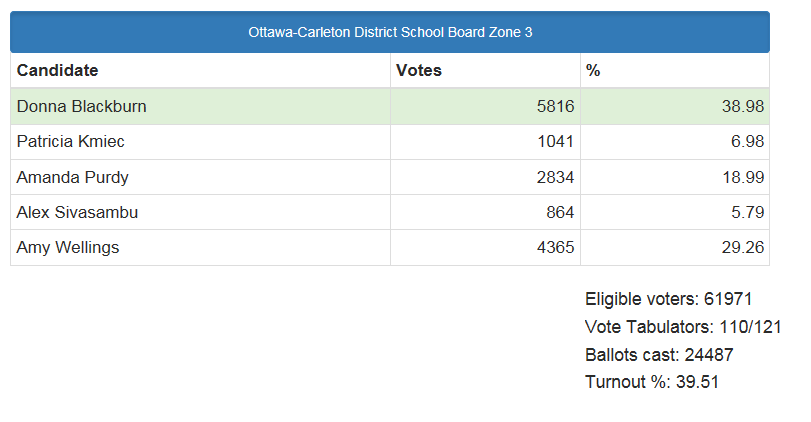Click the 38.98 percentage cell
Viewport: 811px width, 422px height.
click(x=743, y=106)
